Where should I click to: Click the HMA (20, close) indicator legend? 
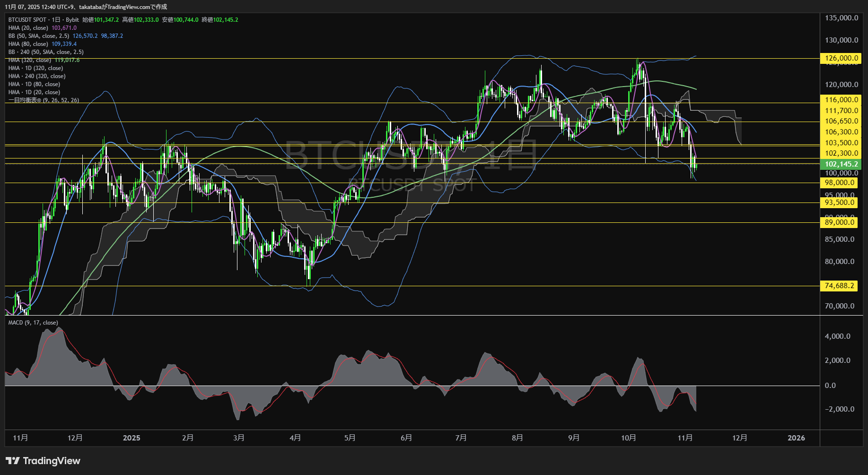click(28, 28)
